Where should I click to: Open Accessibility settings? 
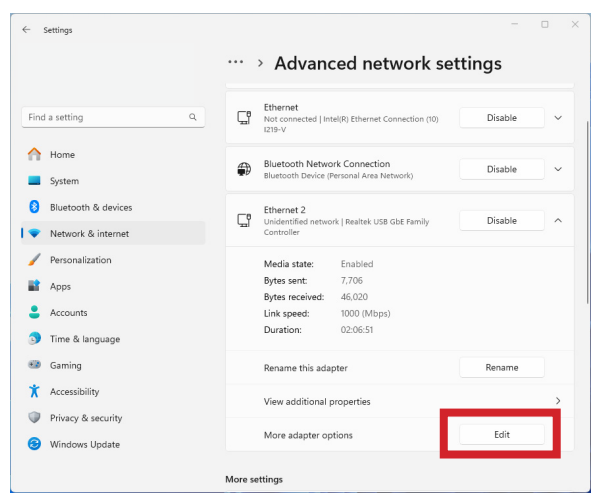[x=113, y=392]
